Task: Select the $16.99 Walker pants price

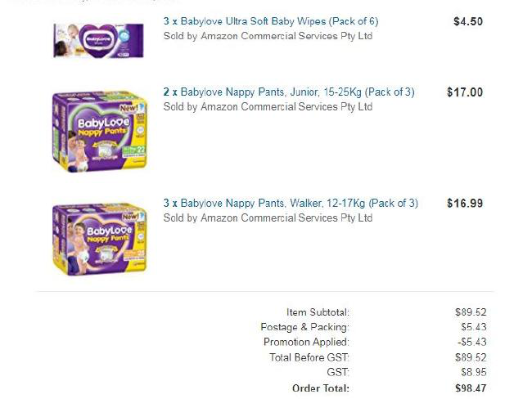Action: 465,204
